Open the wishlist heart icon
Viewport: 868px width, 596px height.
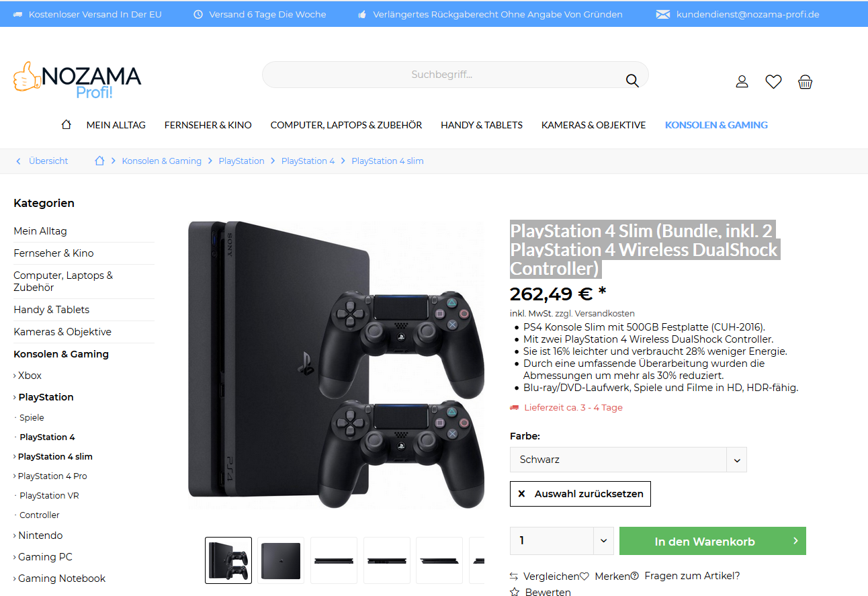tap(773, 82)
